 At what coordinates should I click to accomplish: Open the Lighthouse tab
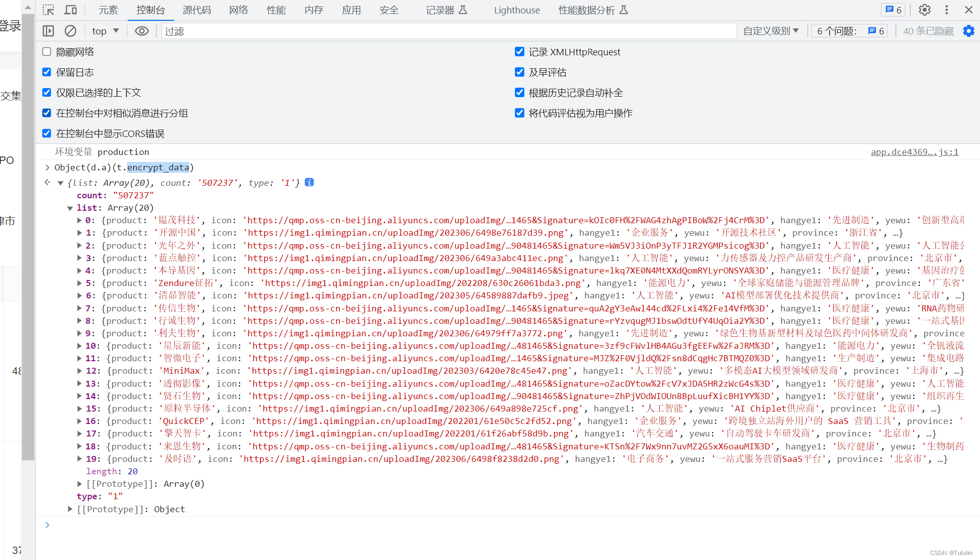(517, 10)
